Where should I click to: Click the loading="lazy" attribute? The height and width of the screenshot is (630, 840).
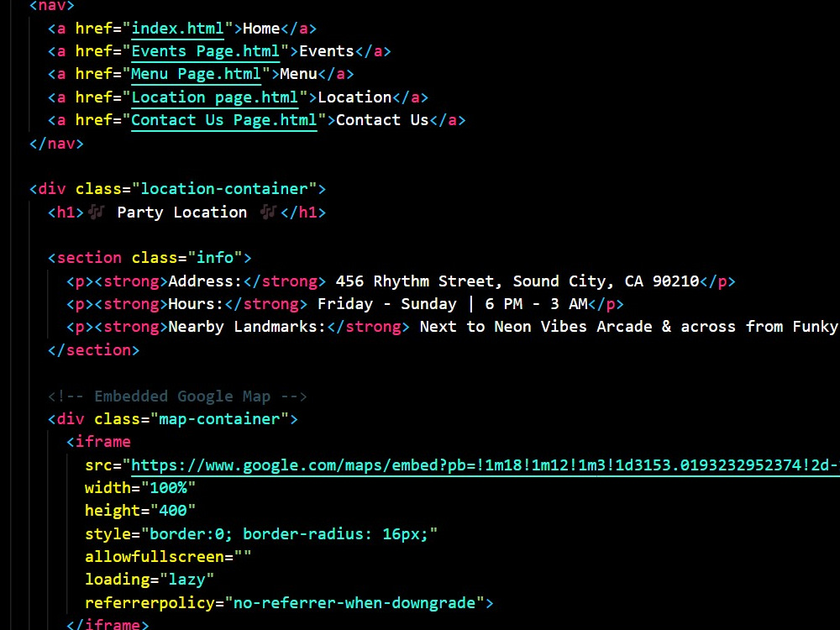click(150, 580)
